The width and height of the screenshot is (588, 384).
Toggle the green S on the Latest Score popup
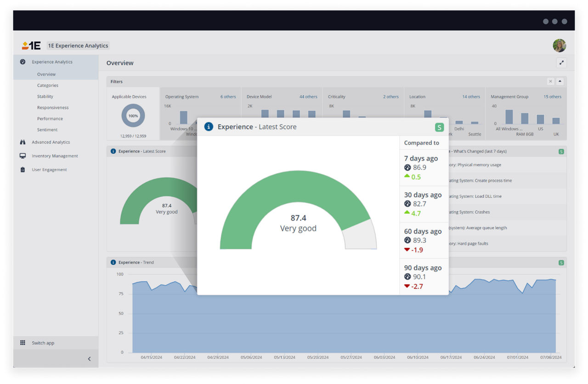[x=440, y=126]
